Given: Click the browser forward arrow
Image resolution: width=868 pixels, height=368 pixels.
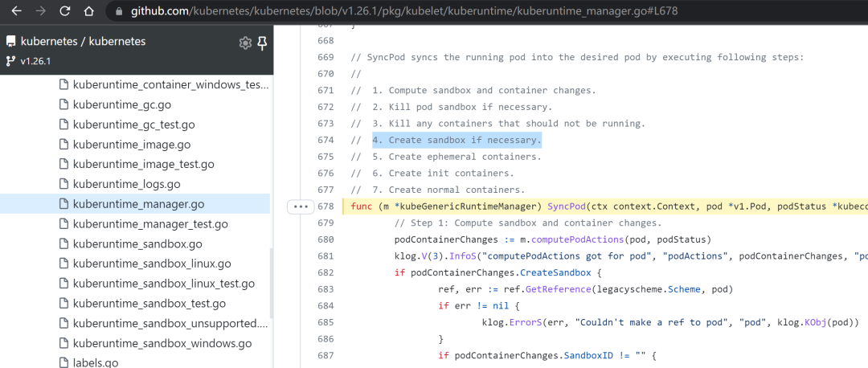Looking at the screenshot, I should [x=40, y=11].
